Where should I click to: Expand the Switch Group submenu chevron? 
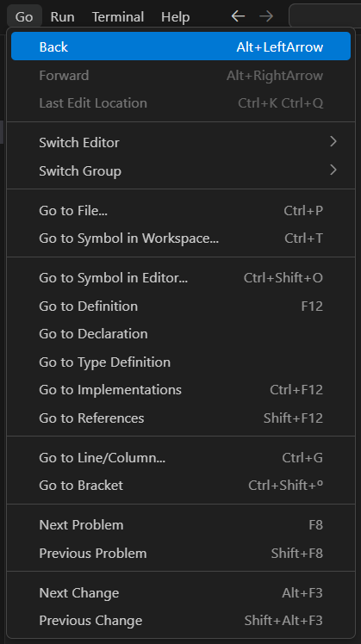[333, 170]
